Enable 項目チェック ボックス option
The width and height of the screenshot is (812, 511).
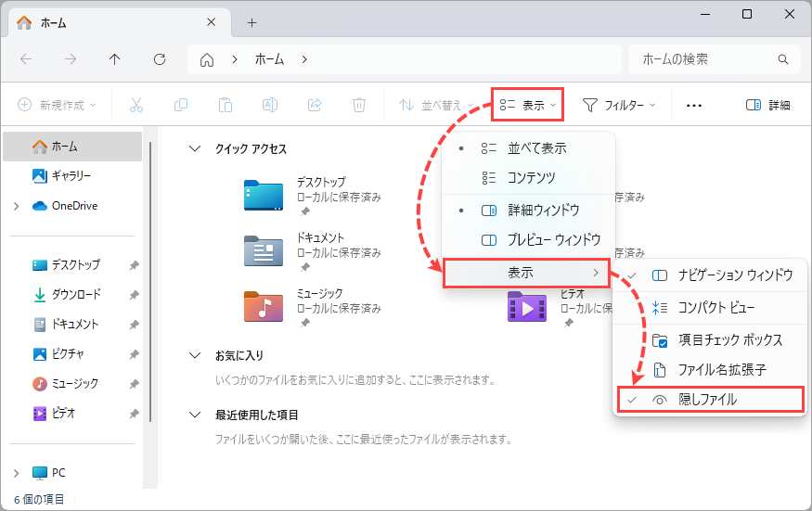pyautogui.click(x=710, y=340)
